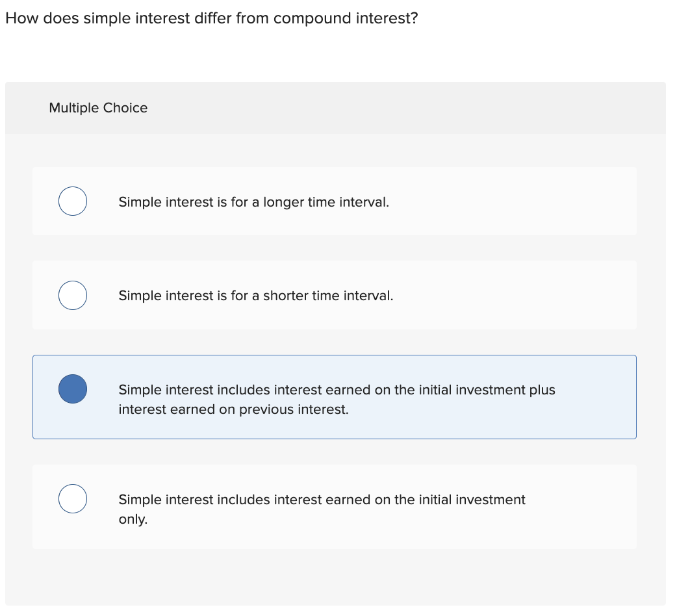Click the 'Multiple Choice' label
The height and width of the screenshot is (616, 677).
98,108
